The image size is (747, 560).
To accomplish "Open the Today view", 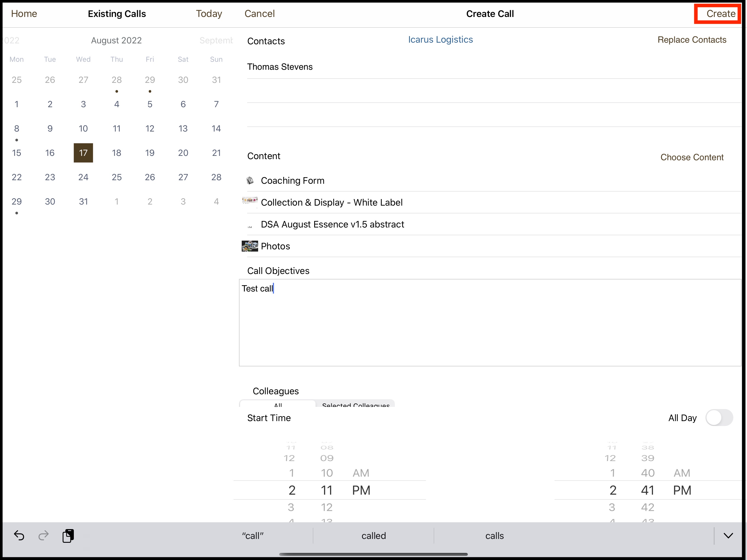I will point(209,13).
